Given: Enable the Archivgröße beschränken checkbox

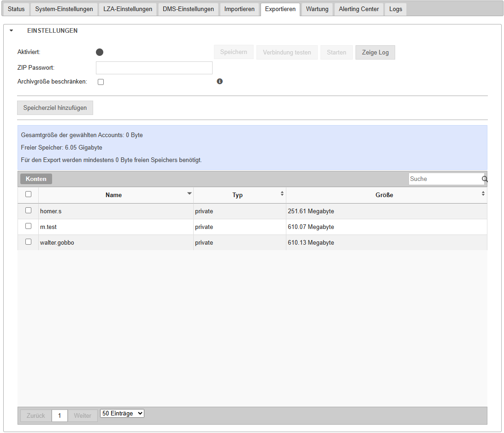Looking at the screenshot, I should click(101, 82).
